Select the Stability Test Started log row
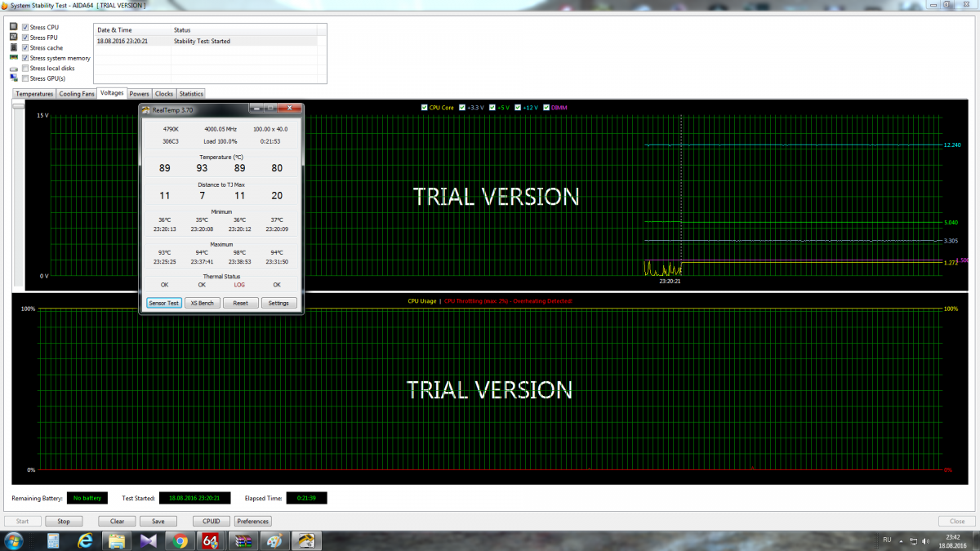980x551 pixels. click(x=204, y=41)
